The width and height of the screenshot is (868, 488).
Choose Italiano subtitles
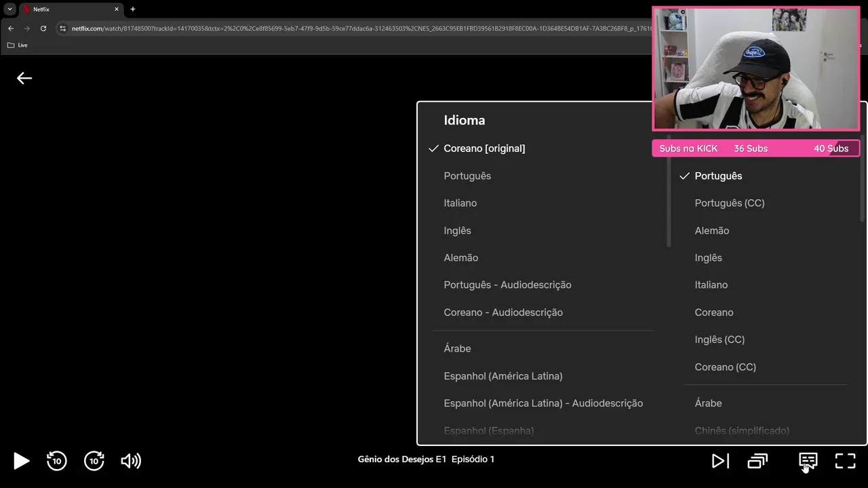coord(711,285)
